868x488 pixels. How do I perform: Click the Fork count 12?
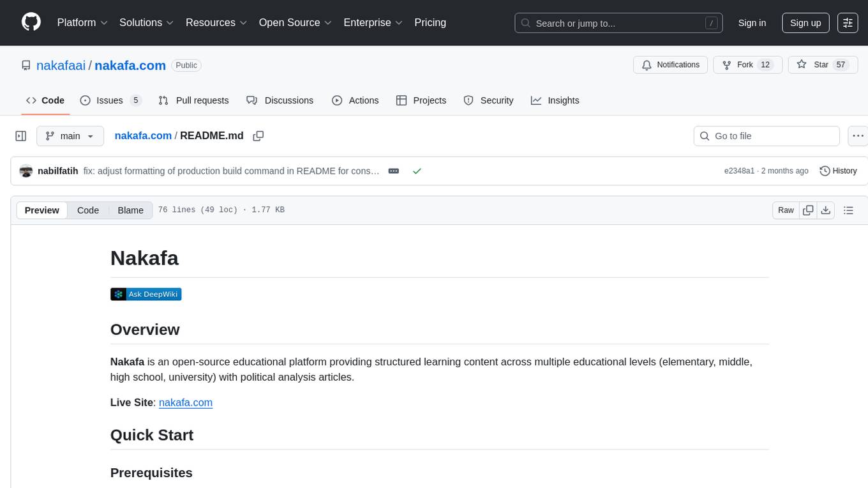pyautogui.click(x=766, y=65)
